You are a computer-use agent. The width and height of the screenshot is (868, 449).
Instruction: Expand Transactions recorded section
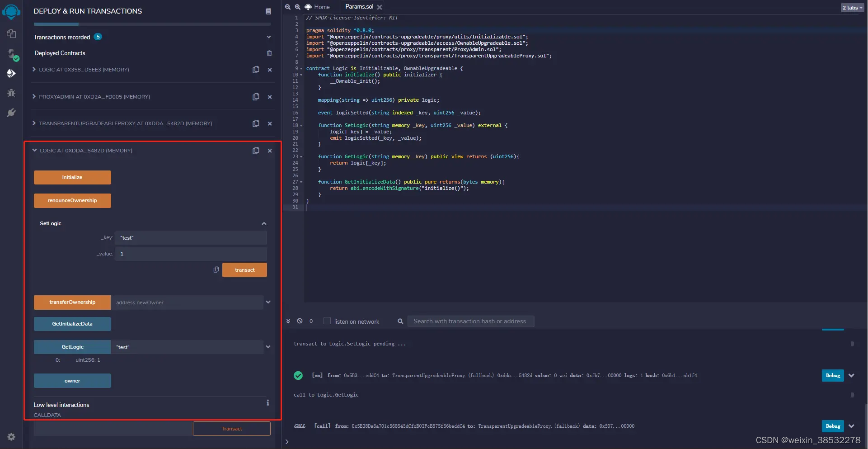click(x=269, y=37)
